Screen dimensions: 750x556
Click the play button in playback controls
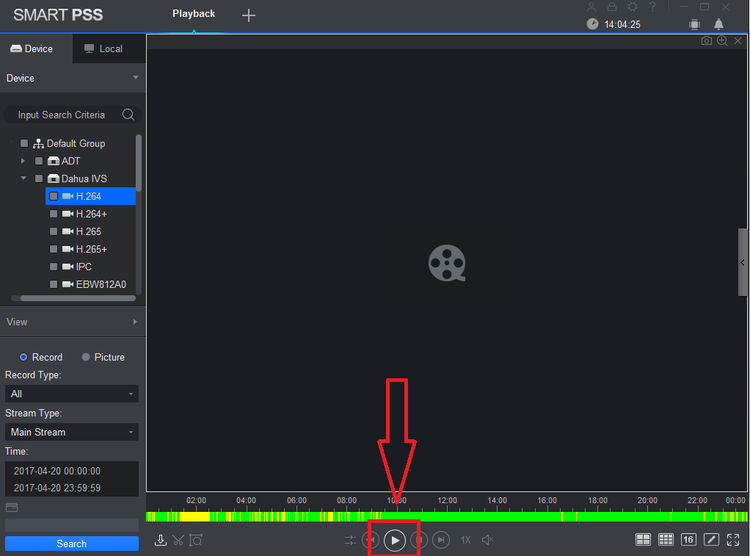[395, 540]
